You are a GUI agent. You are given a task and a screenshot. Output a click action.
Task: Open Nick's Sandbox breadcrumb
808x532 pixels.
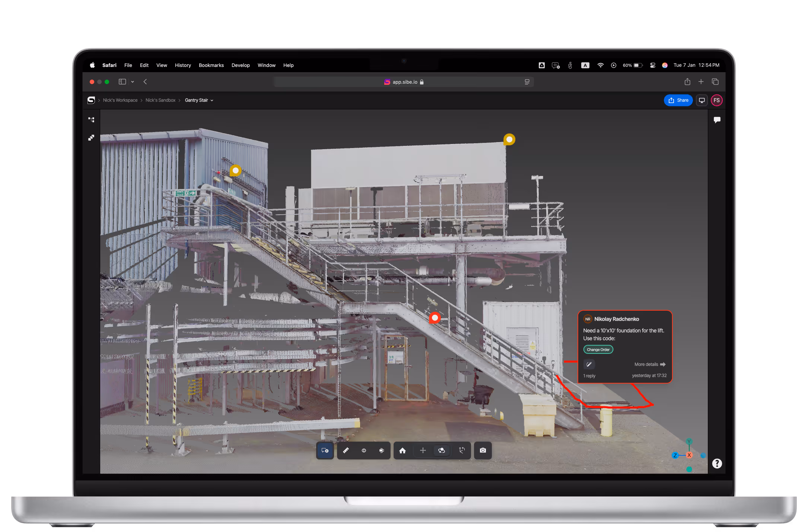click(160, 100)
